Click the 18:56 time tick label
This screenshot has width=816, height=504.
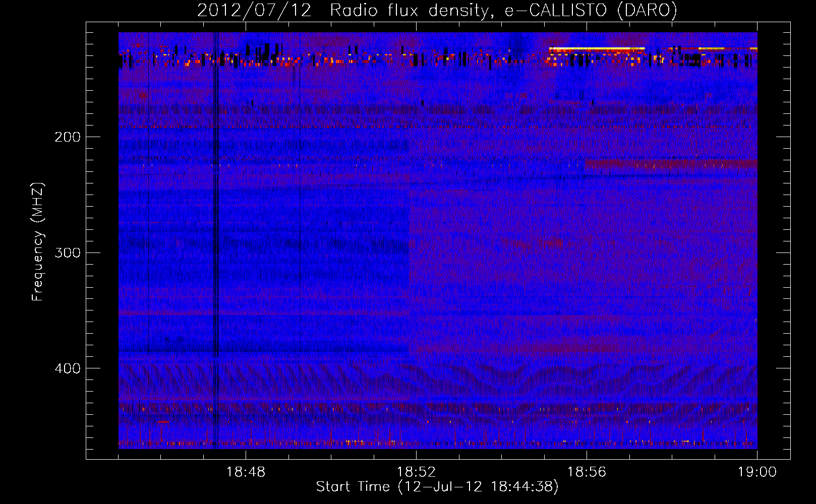[x=587, y=472]
